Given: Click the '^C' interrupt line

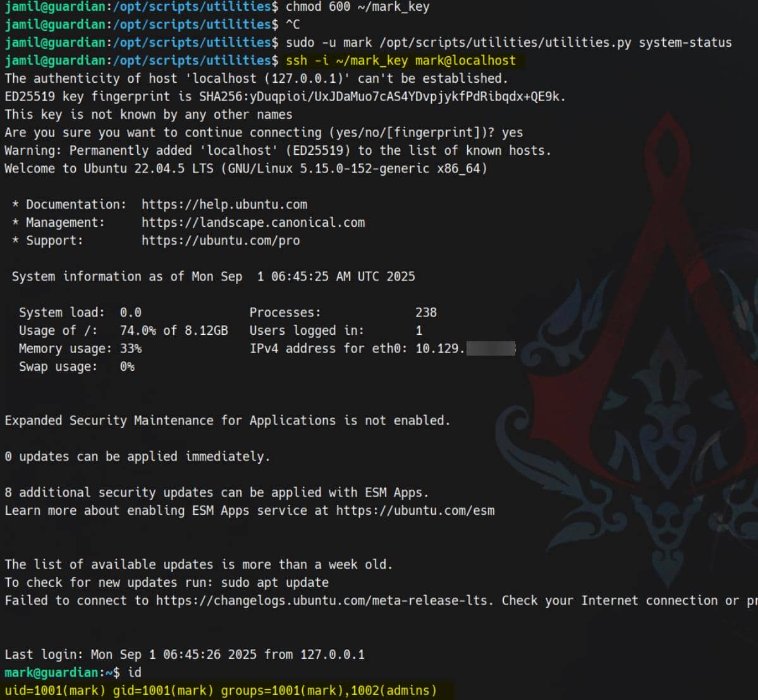Looking at the screenshot, I should pyautogui.click(x=293, y=25).
